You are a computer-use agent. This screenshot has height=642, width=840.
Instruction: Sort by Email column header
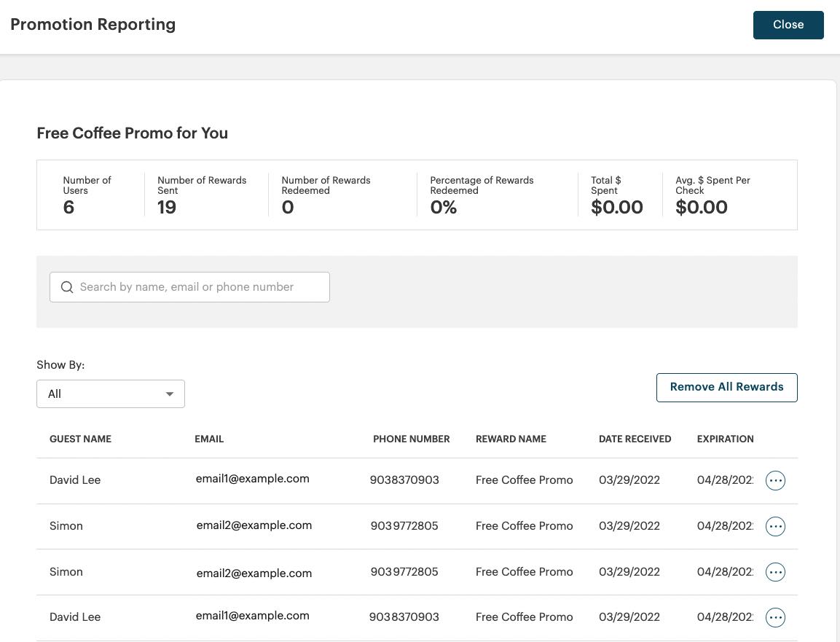[209, 439]
